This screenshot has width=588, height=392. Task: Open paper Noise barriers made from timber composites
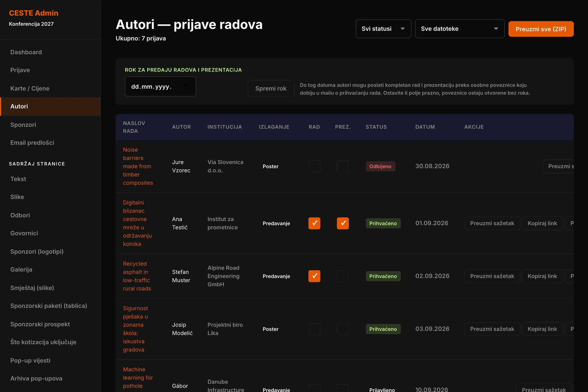point(138,166)
